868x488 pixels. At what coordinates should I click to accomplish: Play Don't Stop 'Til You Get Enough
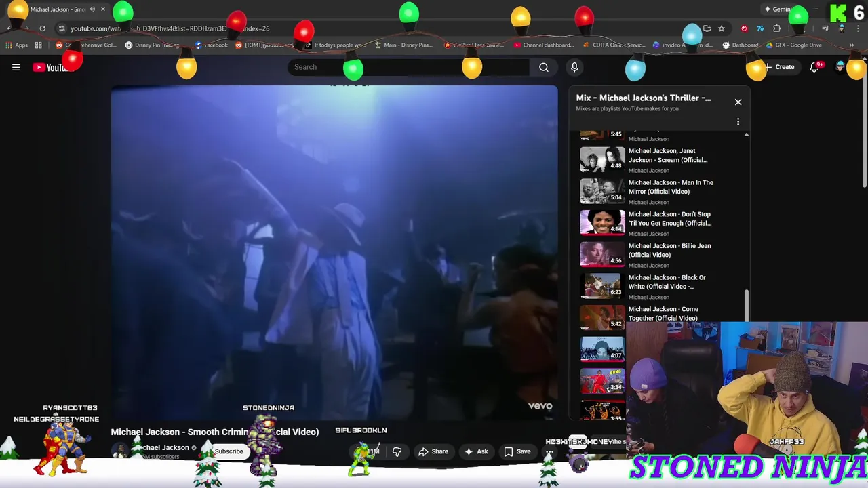pos(670,218)
